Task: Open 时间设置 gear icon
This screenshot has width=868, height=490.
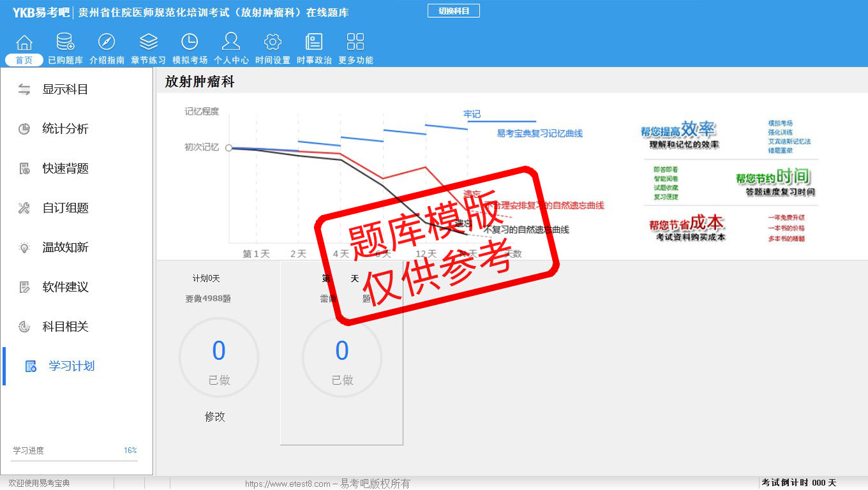Action: point(273,43)
